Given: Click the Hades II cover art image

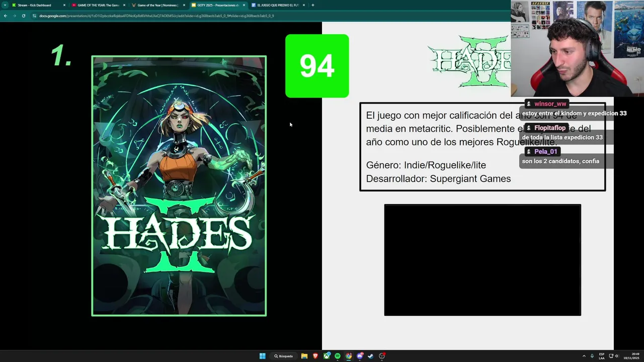Looking at the screenshot, I should click(x=179, y=186).
